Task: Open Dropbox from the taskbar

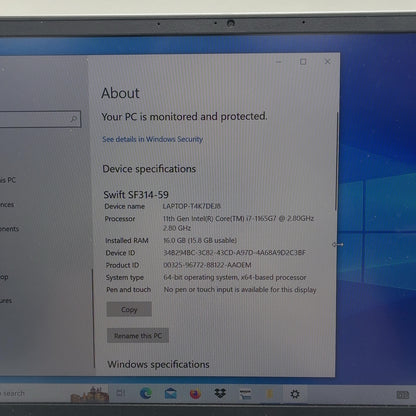Action: point(220,394)
